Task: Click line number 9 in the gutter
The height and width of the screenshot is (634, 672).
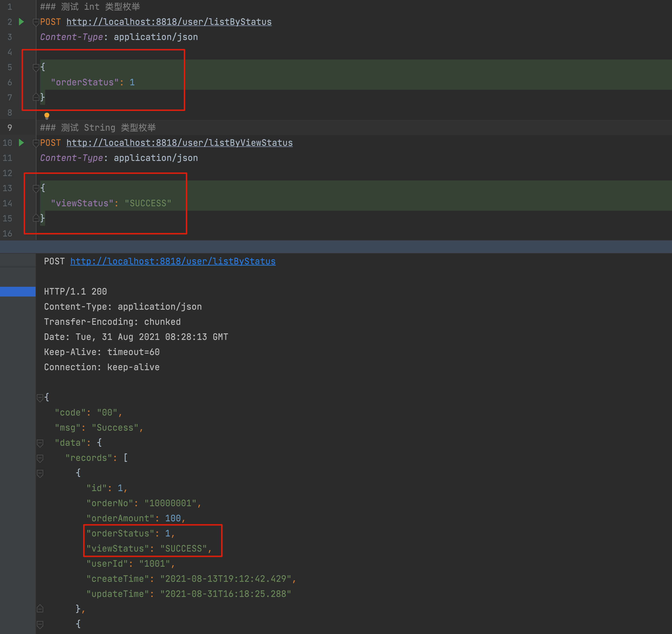Action: [10, 128]
